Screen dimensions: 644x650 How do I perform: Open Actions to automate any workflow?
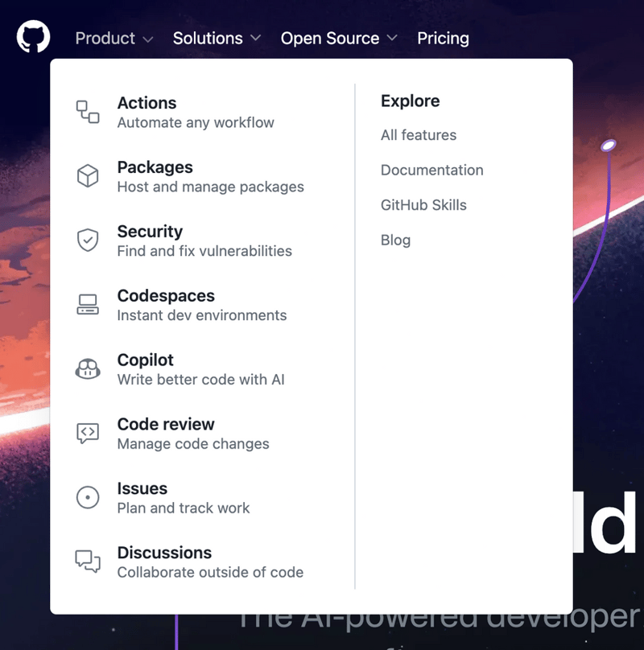tap(147, 103)
